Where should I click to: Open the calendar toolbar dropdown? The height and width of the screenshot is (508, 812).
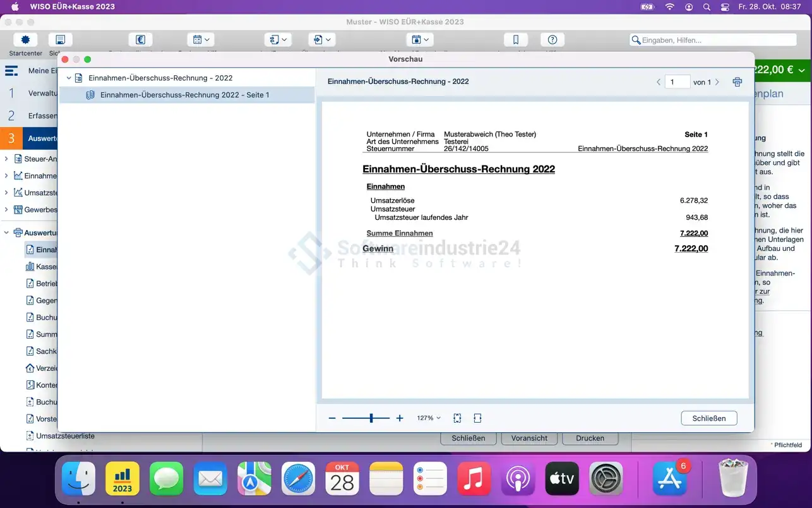pos(202,40)
